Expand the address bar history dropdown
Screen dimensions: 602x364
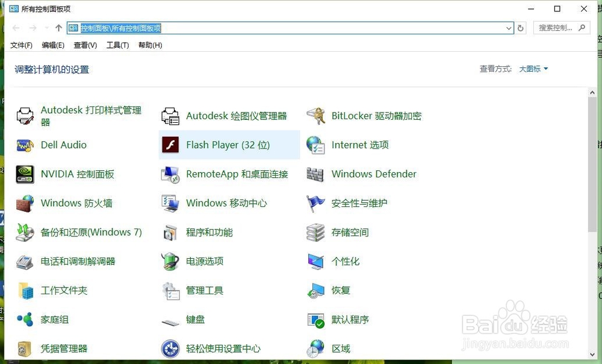click(509, 28)
